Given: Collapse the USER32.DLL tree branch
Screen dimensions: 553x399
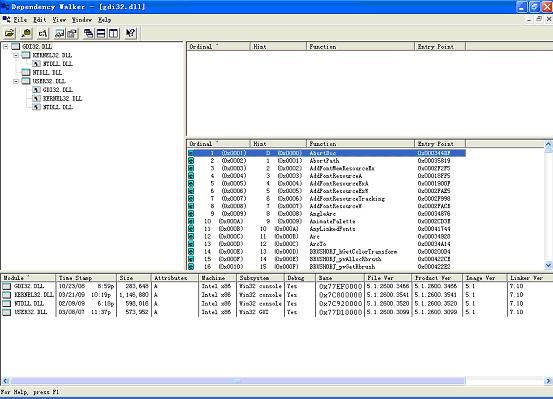Looking at the screenshot, I should coord(16,81).
